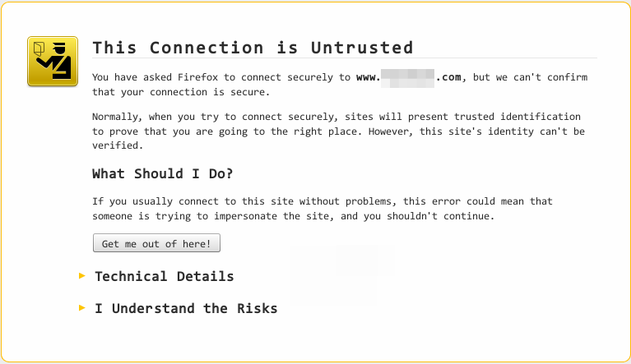Expand the Technical Details section
This screenshot has width=631, height=364.
165,276
